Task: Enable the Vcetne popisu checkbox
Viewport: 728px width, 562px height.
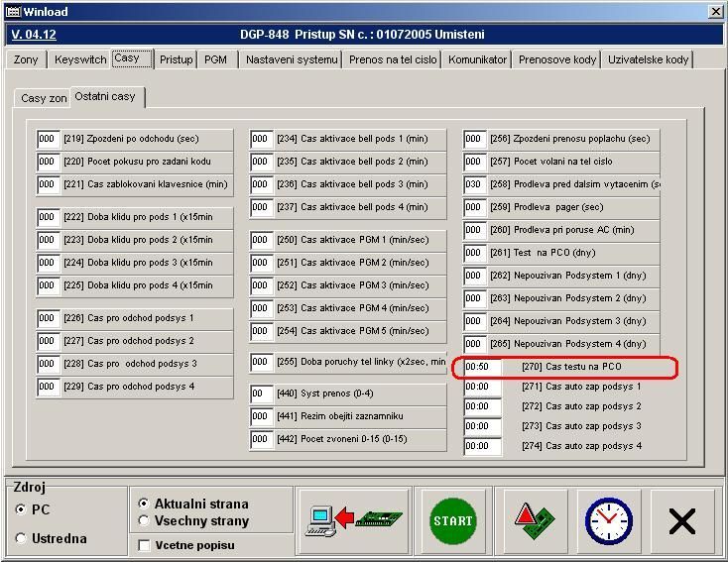Action: (x=145, y=545)
